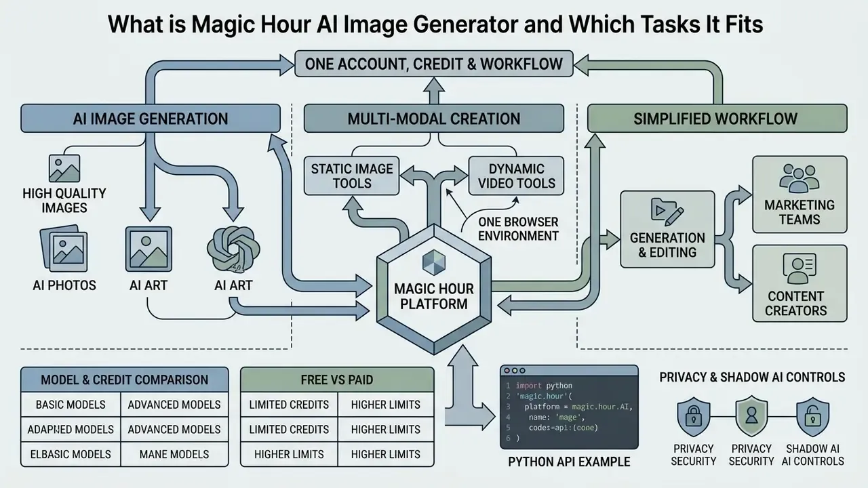The image size is (868, 488).
Task: Click the Mane Models table cell
Action: (174, 454)
